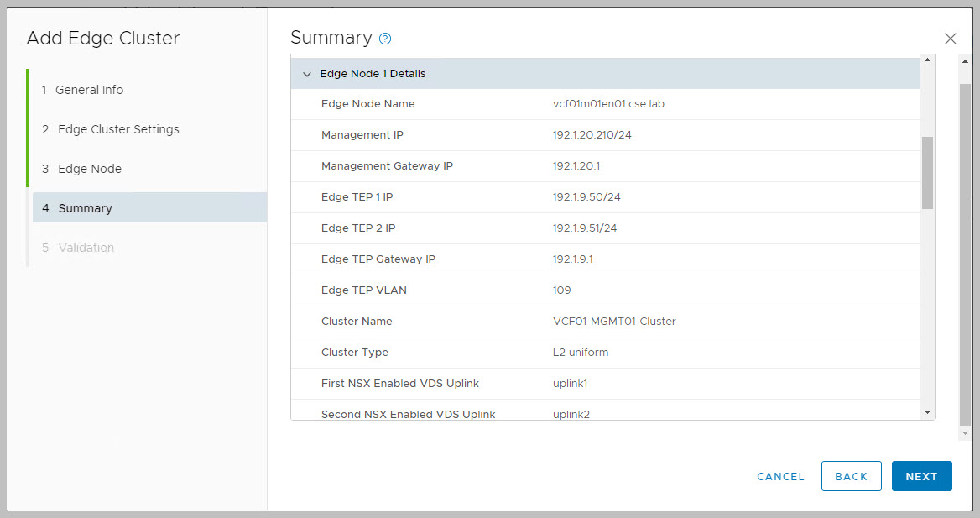Click the Cluster Name value VCF01-MGMT01-Cluster

pos(608,322)
